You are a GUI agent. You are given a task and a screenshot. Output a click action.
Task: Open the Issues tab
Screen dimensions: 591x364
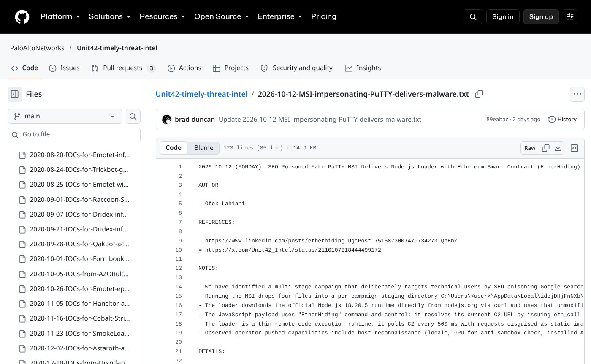coord(64,68)
